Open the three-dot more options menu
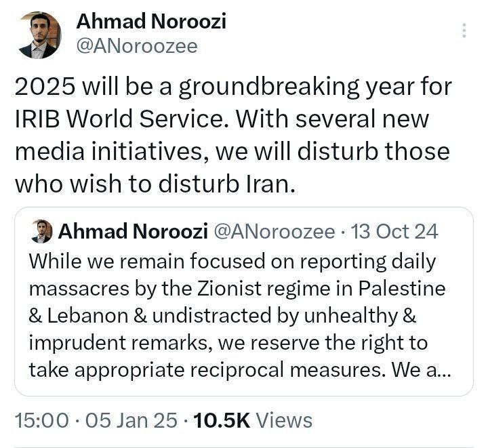 [464, 30]
